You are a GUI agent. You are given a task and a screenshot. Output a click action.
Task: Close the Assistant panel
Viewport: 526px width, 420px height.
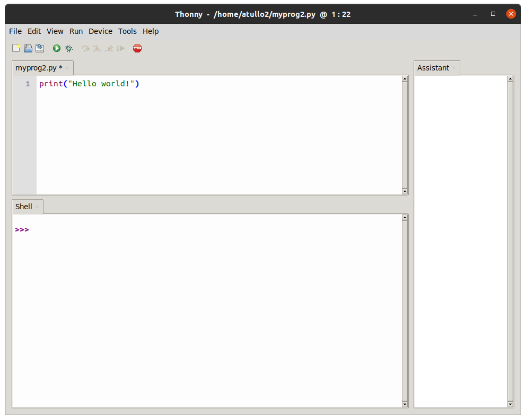454,68
